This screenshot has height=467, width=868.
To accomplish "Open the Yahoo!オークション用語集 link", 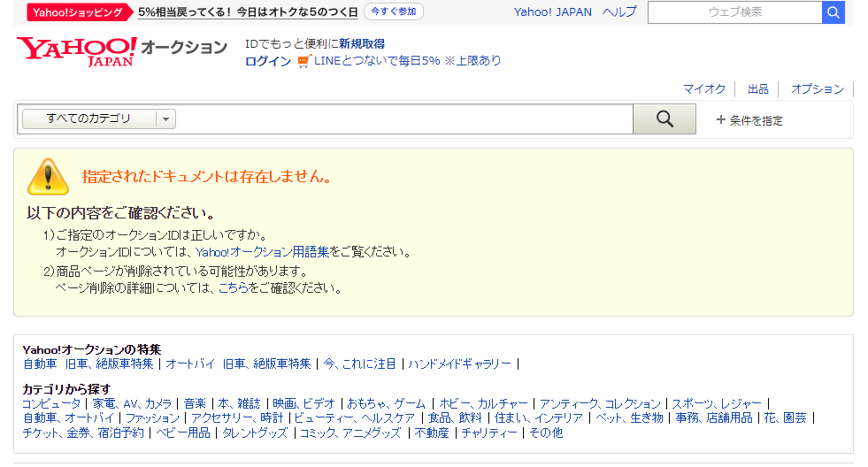I will [263, 252].
